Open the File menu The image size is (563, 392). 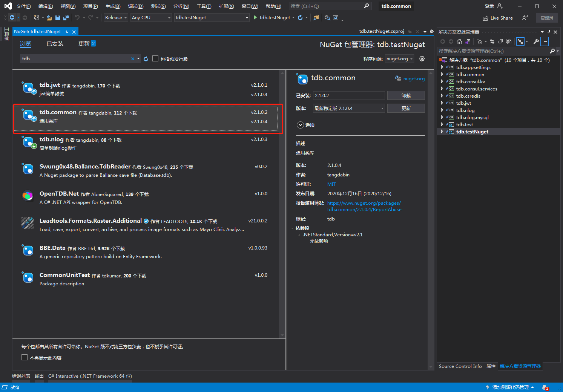tap(23, 6)
